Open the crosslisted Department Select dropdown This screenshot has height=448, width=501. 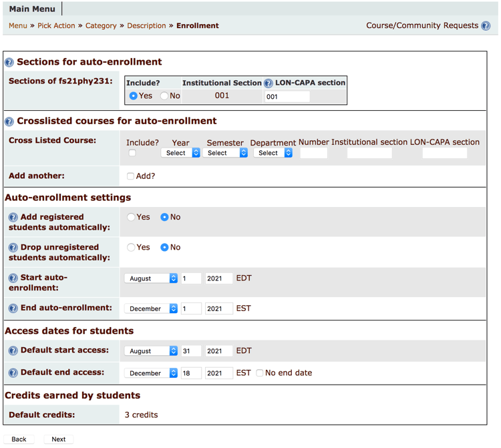coord(273,153)
